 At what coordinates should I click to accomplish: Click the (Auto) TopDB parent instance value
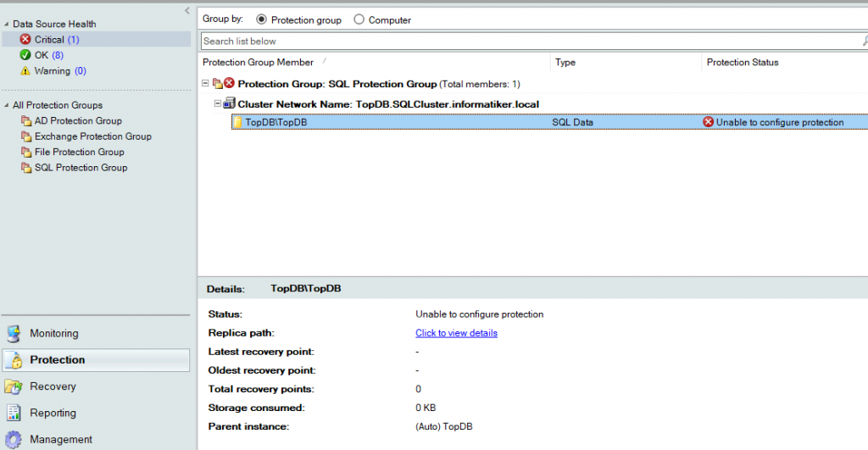[444, 426]
